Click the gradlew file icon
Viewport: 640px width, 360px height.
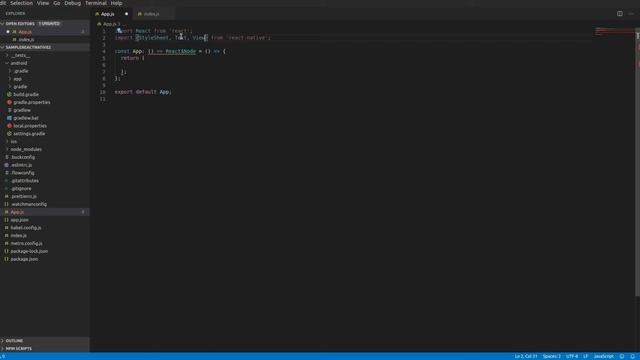pos(9,110)
